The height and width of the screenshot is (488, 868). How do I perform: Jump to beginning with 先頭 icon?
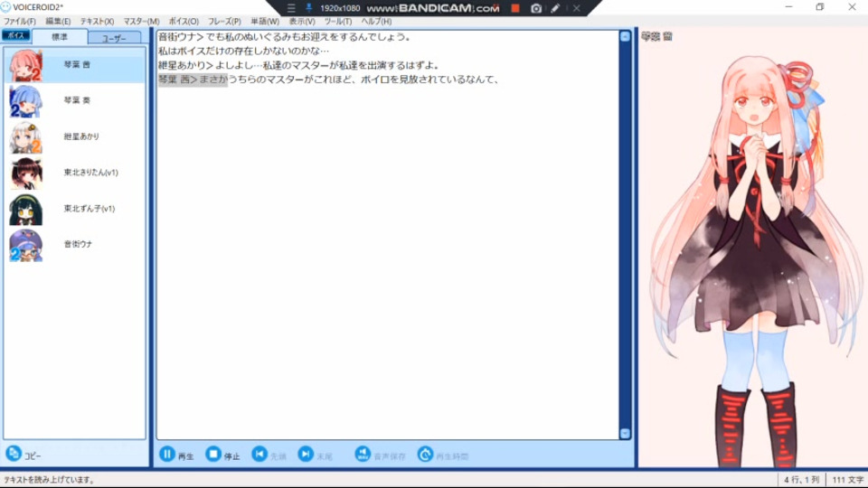click(259, 455)
